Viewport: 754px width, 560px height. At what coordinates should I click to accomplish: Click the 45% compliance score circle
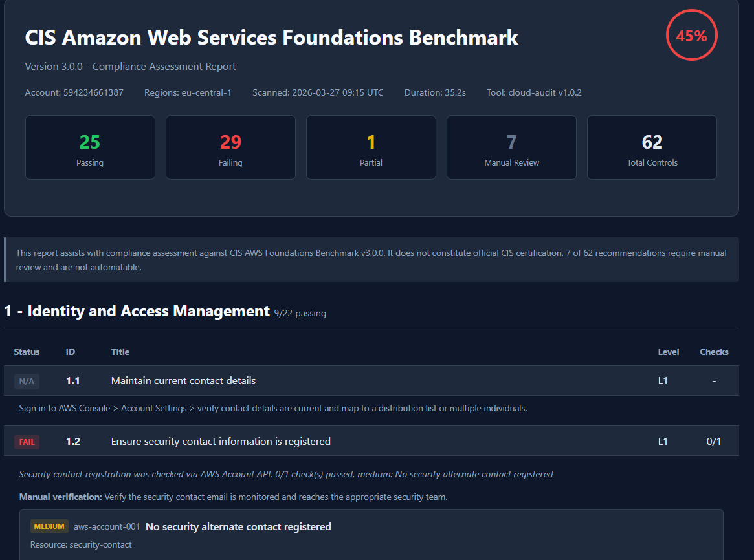[691, 35]
